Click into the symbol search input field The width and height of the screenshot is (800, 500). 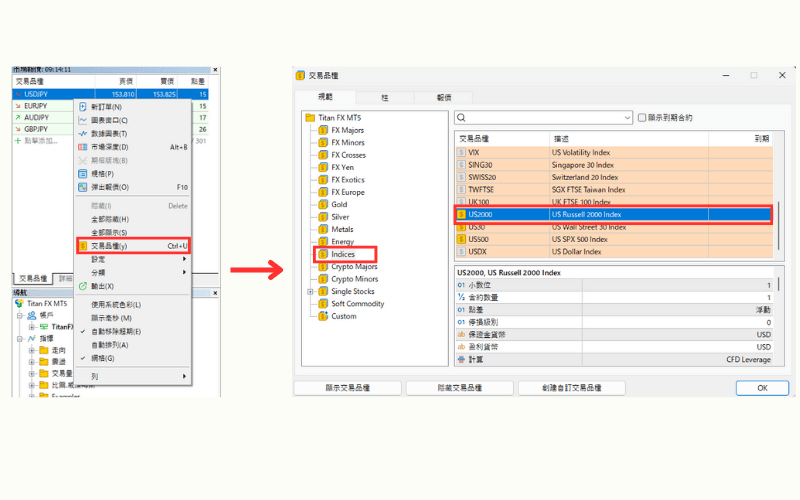pos(543,118)
